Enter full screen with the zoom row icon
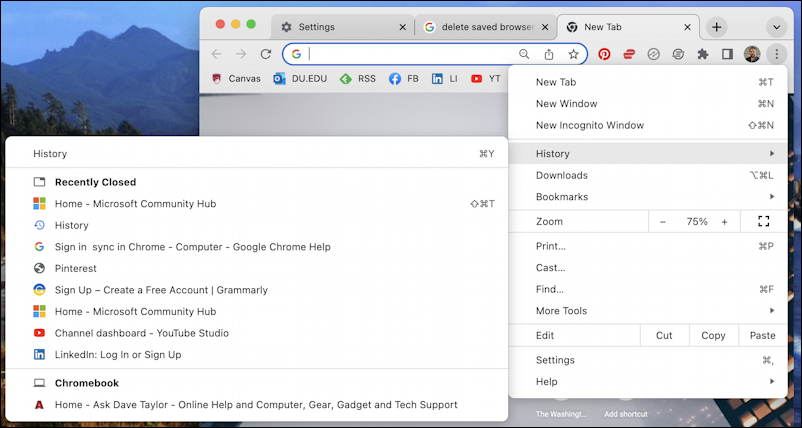The width and height of the screenshot is (802, 428). (764, 222)
